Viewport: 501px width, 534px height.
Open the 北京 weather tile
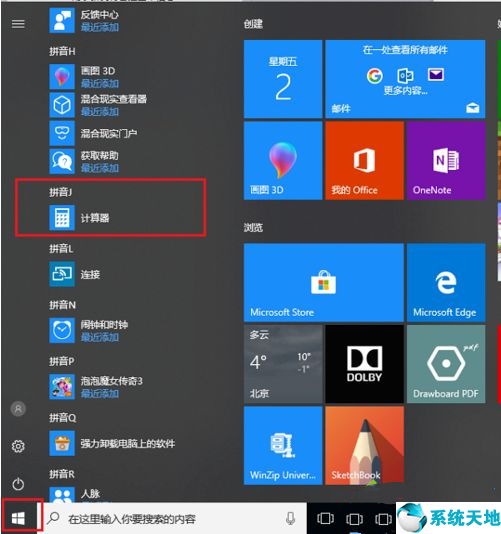click(x=283, y=364)
